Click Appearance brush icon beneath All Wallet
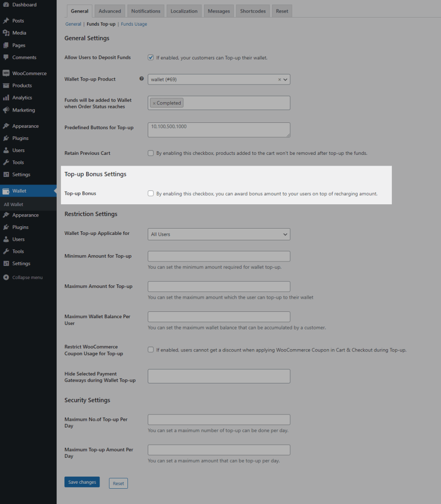The width and height of the screenshot is (441, 504). 6,215
